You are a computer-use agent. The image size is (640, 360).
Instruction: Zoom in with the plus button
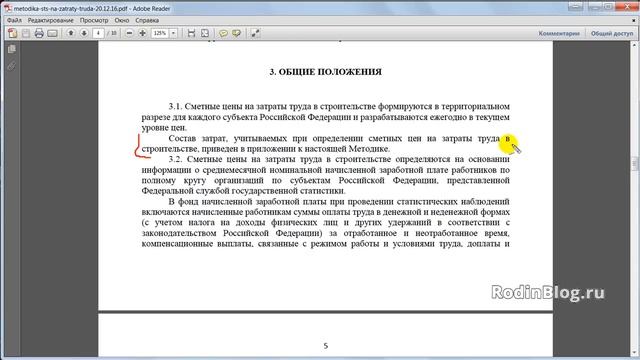point(142,33)
